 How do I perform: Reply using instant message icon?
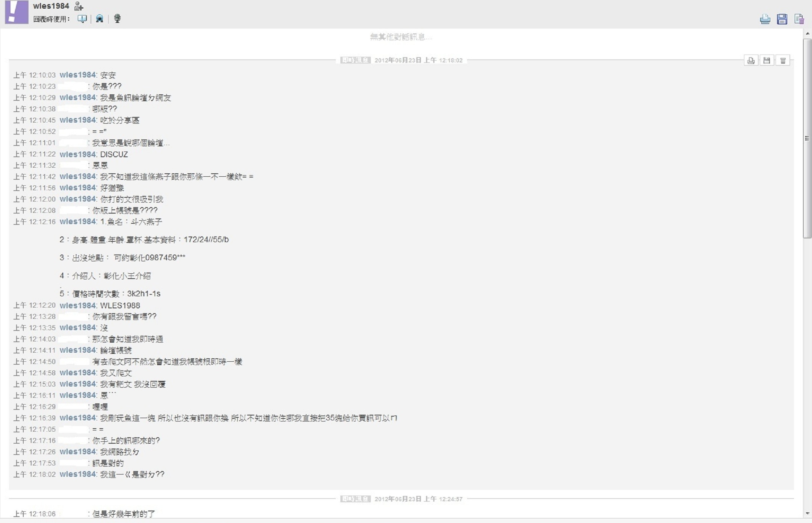82,19
